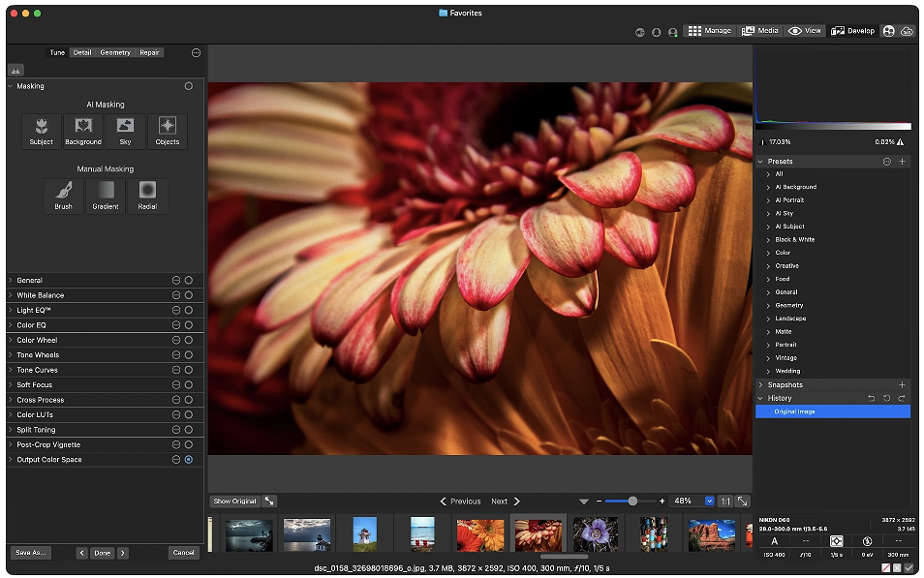The height and width of the screenshot is (578, 924).
Task: Choose the Sky AI mask icon
Action: click(x=125, y=132)
